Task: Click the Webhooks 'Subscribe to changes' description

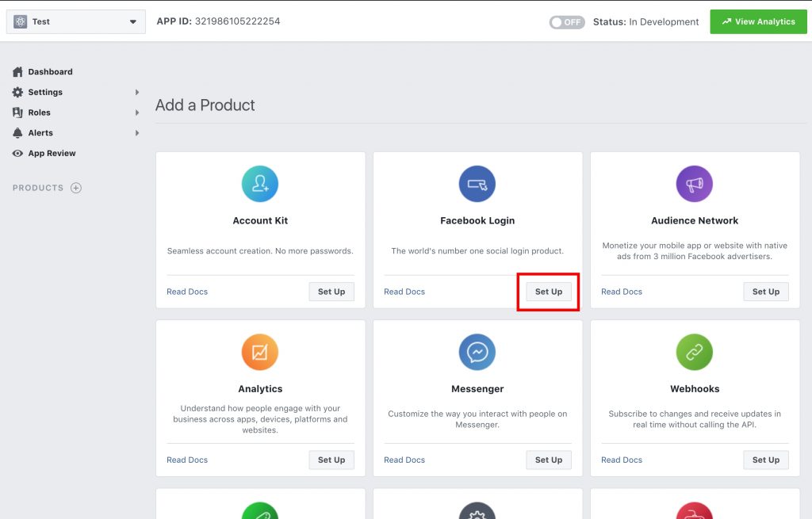Action: 695,419
